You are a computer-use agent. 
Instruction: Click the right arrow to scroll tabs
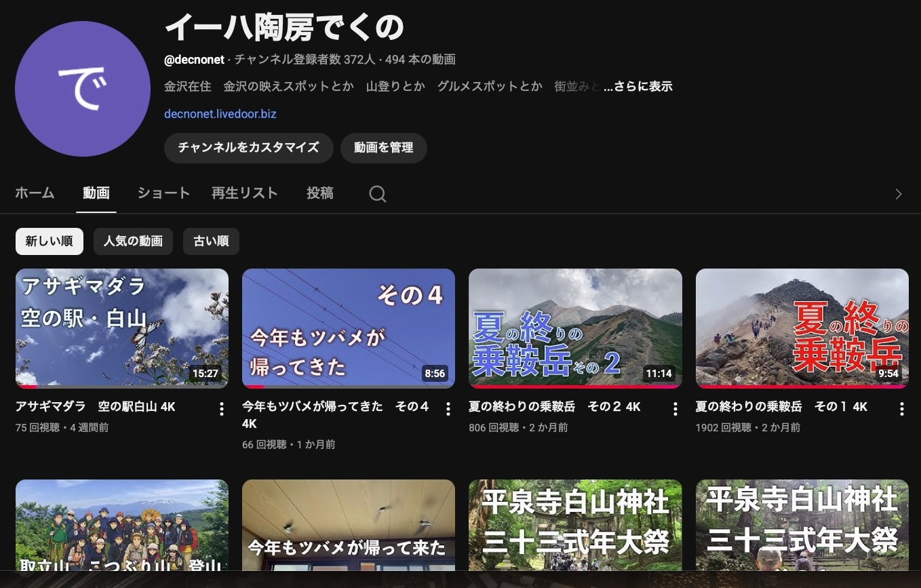pos(899,194)
